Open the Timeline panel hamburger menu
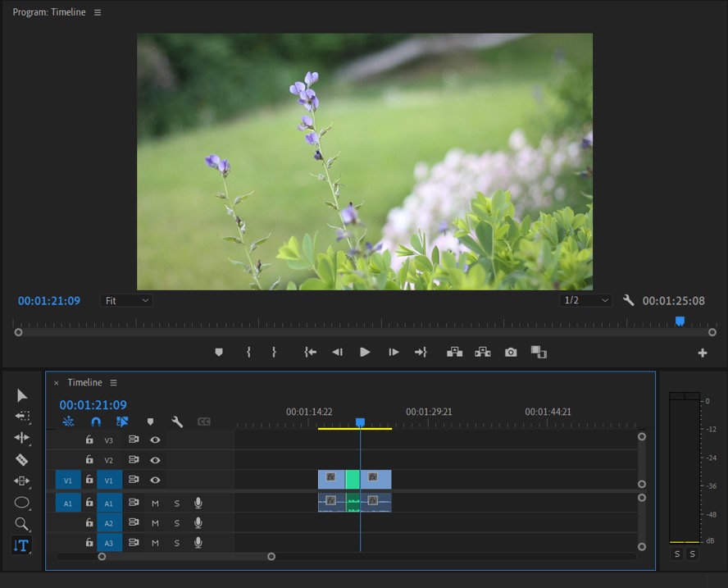This screenshot has width=728, height=588. 114,383
